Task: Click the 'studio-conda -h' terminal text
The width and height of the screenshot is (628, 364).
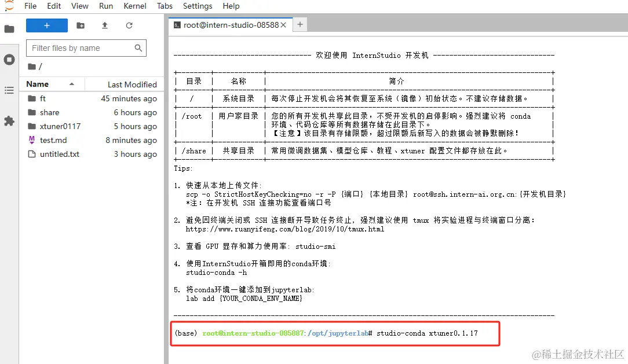Action: pyautogui.click(x=217, y=273)
